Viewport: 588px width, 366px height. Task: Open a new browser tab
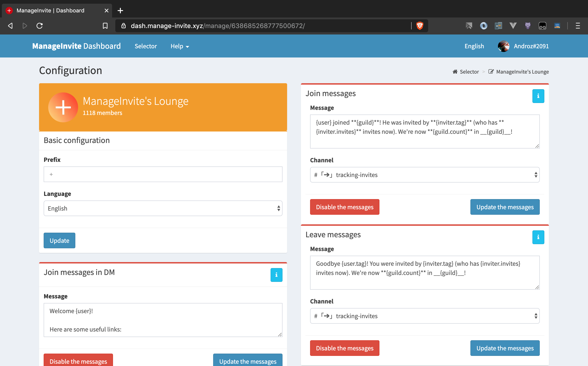[x=120, y=11]
